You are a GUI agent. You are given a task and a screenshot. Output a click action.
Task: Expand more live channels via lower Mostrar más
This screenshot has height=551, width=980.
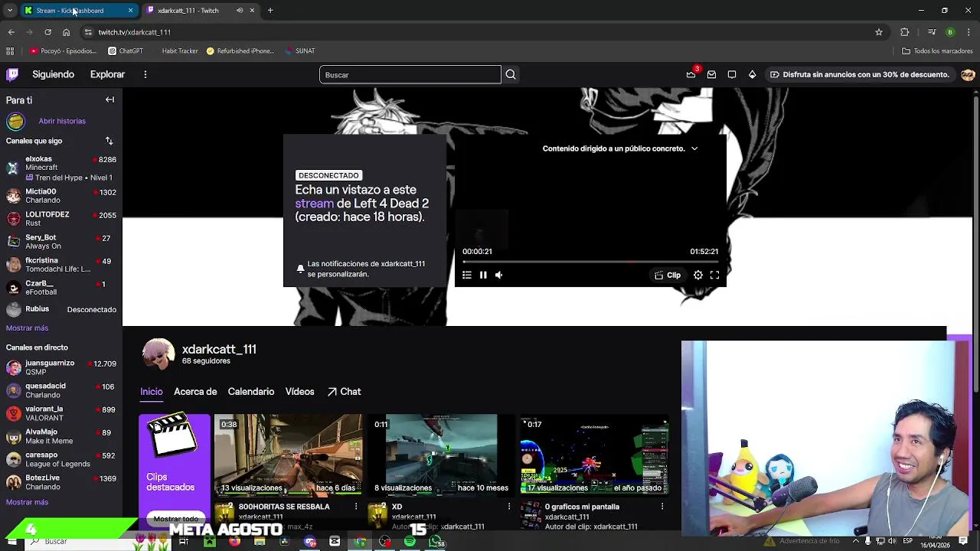point(27,502)
